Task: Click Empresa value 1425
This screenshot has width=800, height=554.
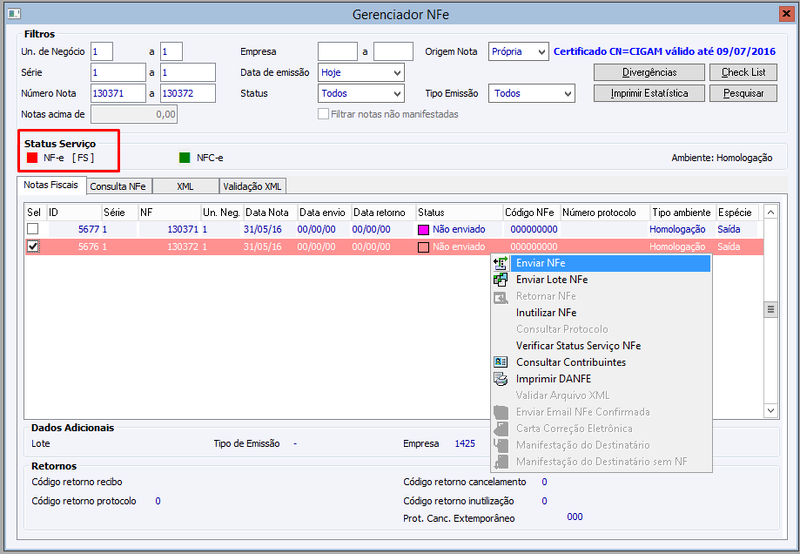Action: tap(465, 443)
